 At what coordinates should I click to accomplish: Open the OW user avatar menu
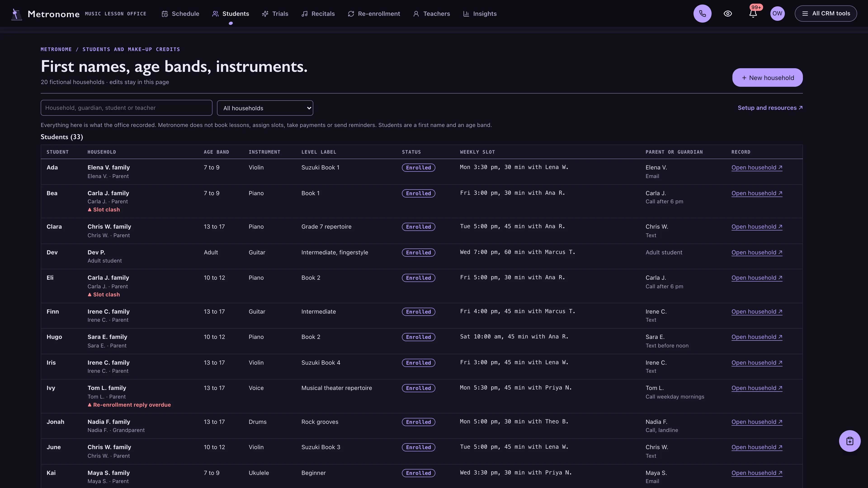tap(777, 14)
